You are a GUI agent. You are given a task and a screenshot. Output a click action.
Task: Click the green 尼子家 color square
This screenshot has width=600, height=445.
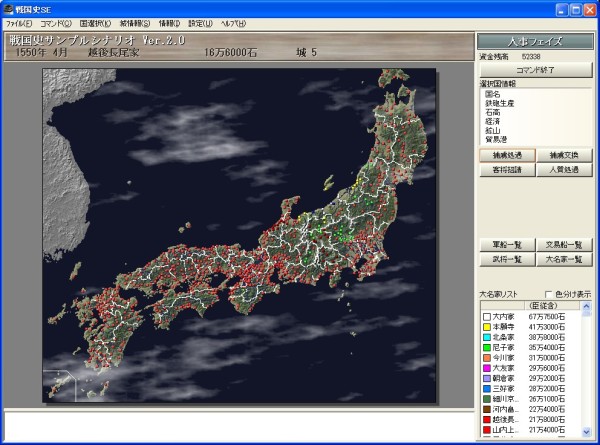coord(487,348)
